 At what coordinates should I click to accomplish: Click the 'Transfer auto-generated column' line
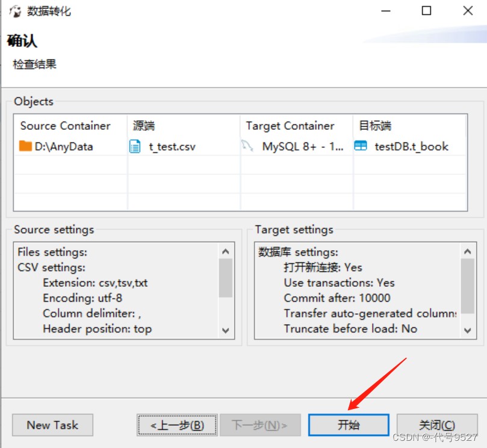(370, 313)
